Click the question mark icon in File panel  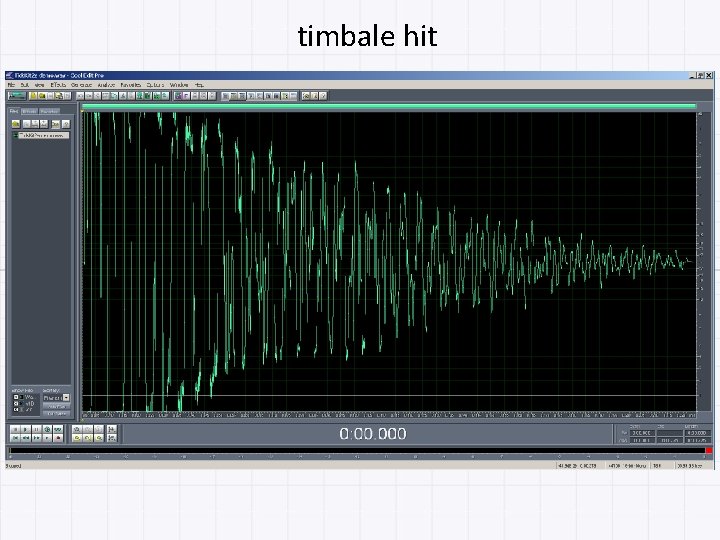pyautogui.click(x=66, y=124)
